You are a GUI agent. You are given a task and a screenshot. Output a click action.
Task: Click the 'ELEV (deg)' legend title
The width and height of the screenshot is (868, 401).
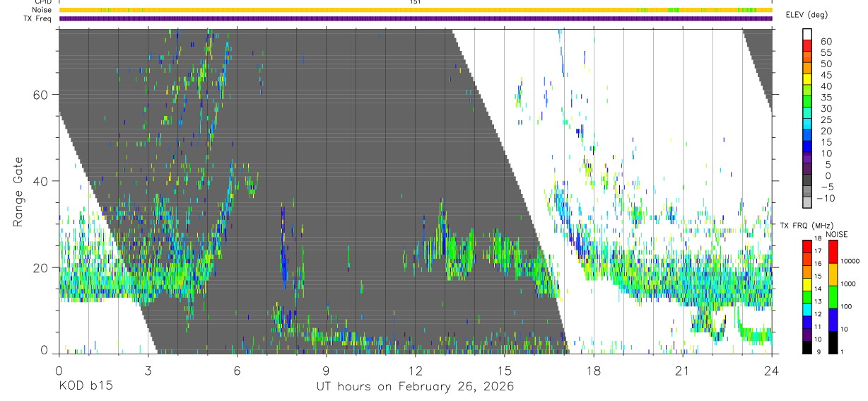click(x=807, y=15)
